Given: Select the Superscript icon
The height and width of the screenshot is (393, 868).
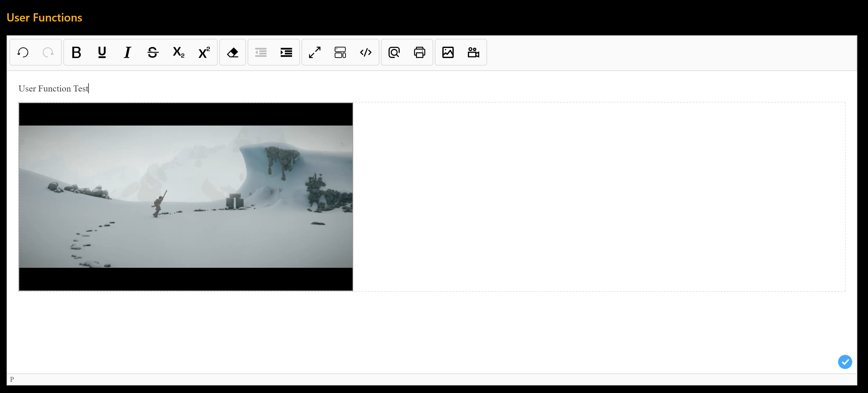Looking at the screenshot, I should pyautogui.click(x=204, y=52).
